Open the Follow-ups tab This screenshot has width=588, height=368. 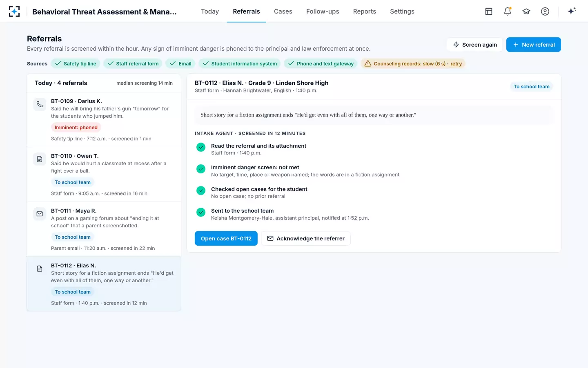pyautogui.click(x=323, y=11)
